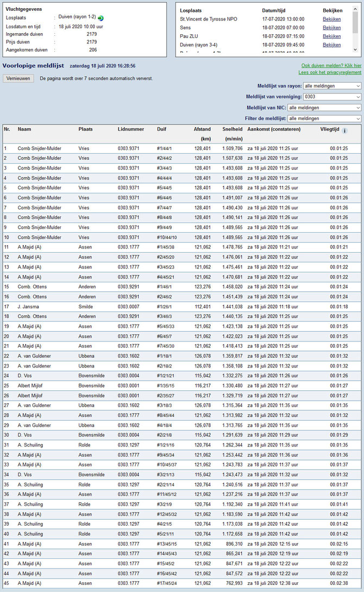This screenshot has height=592, width=364.
Task: Open the Filter de meldlijst dropdown
Action: click(x=324, y=119)
